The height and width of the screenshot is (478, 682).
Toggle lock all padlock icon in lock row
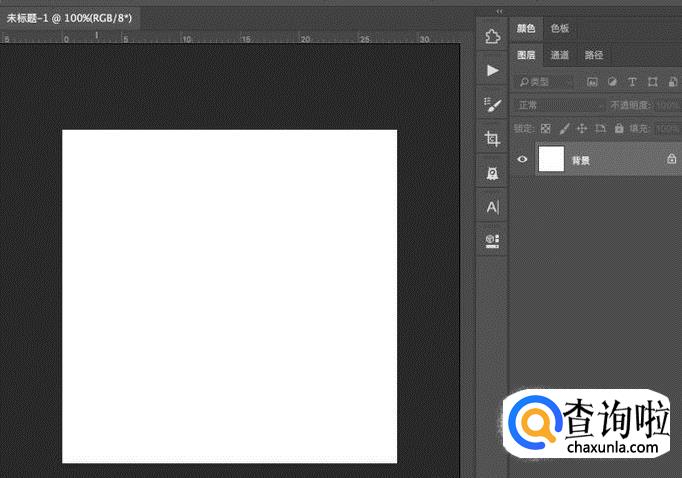pos(619,129)
